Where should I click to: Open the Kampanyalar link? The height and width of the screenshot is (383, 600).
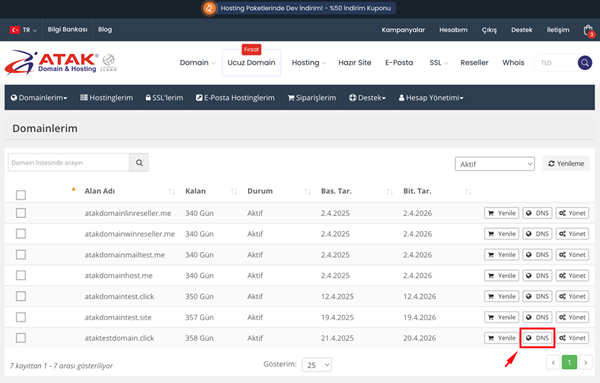pyautogui.click(x=403, y=30)
